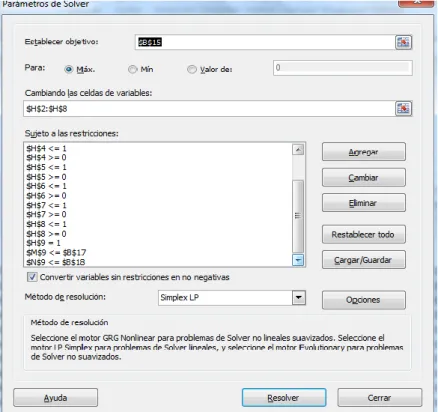Select the Máx. radio option
Screen dimensions: 438x412
69,69
